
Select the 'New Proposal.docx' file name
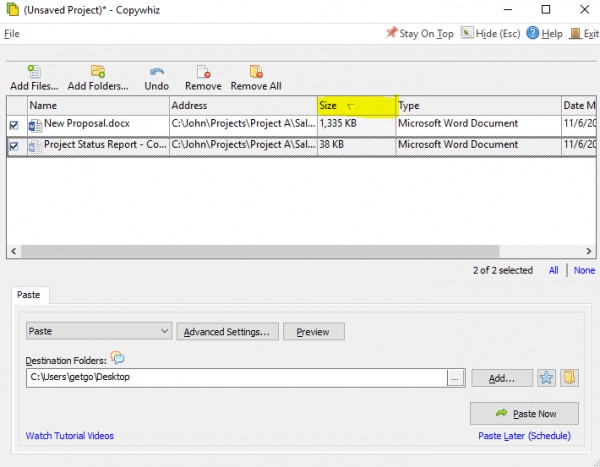point(87,123)
